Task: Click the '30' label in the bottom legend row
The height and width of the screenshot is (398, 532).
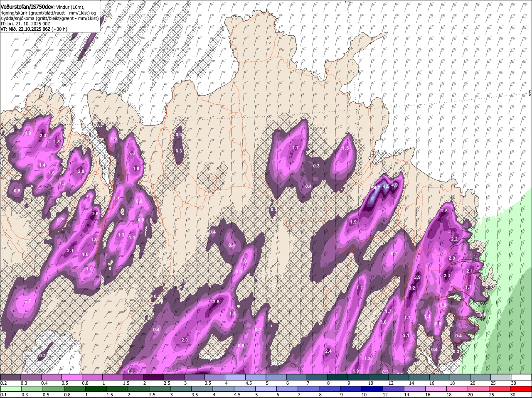Action: [x=513, y=395]
